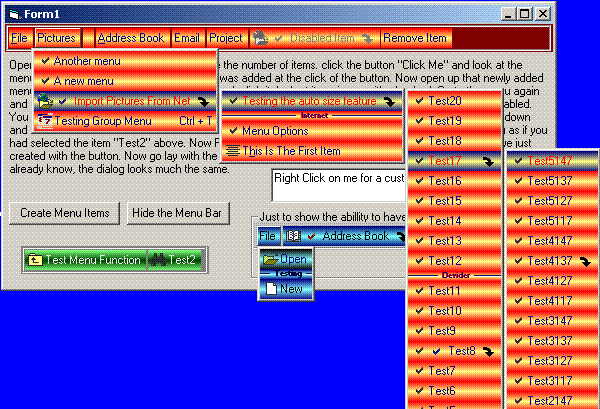600x409 pixels.
Task: Choose New in the lower File dropdown
Action: [286, 289]
